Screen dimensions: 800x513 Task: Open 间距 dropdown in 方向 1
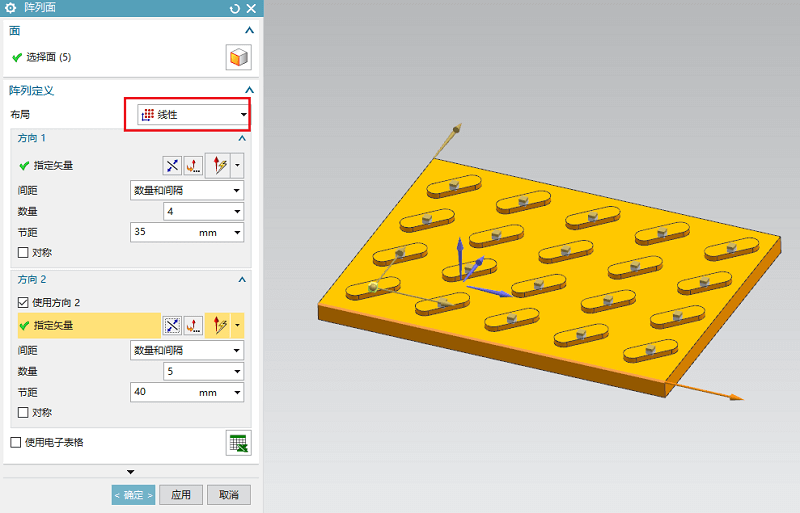click(187, 190)
